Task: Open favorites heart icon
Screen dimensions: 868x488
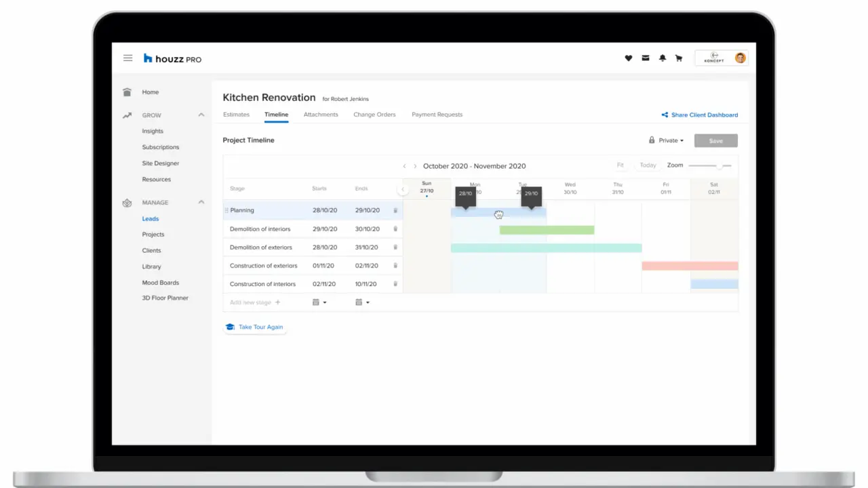Action: [629, 58]
